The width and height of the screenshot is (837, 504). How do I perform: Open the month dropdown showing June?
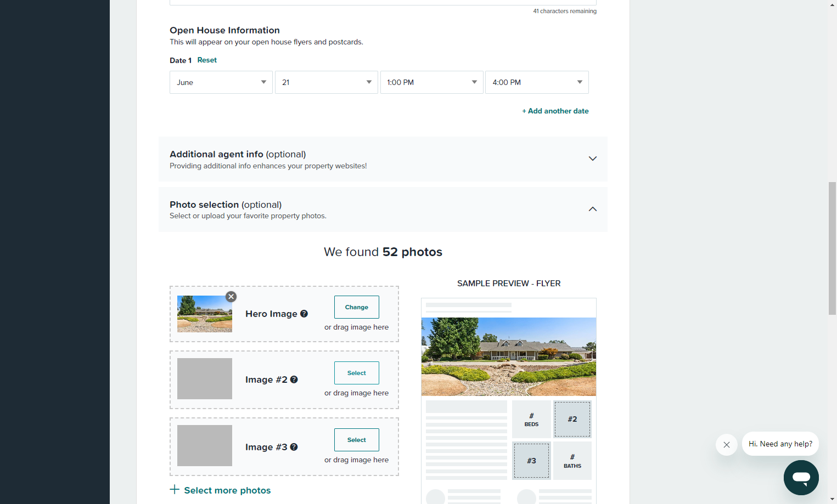click(221, 82)
